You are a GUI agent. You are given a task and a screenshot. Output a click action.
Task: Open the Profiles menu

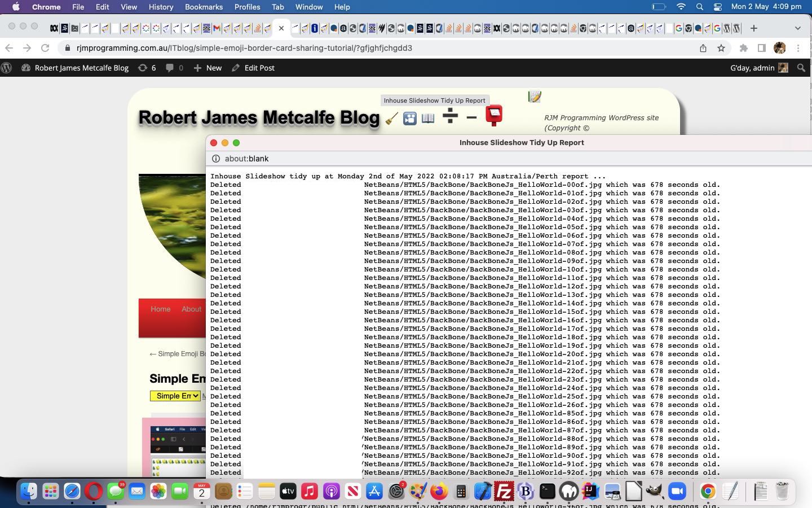247,7
